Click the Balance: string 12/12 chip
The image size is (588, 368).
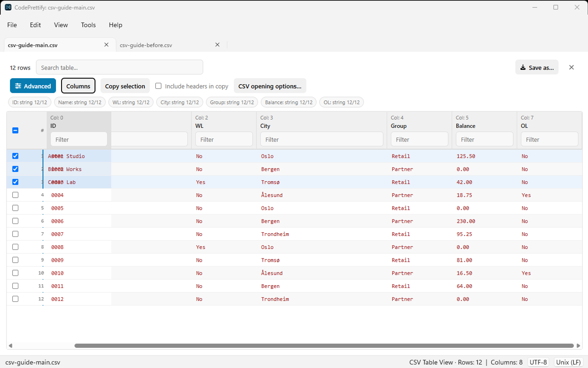coord(289,102)
